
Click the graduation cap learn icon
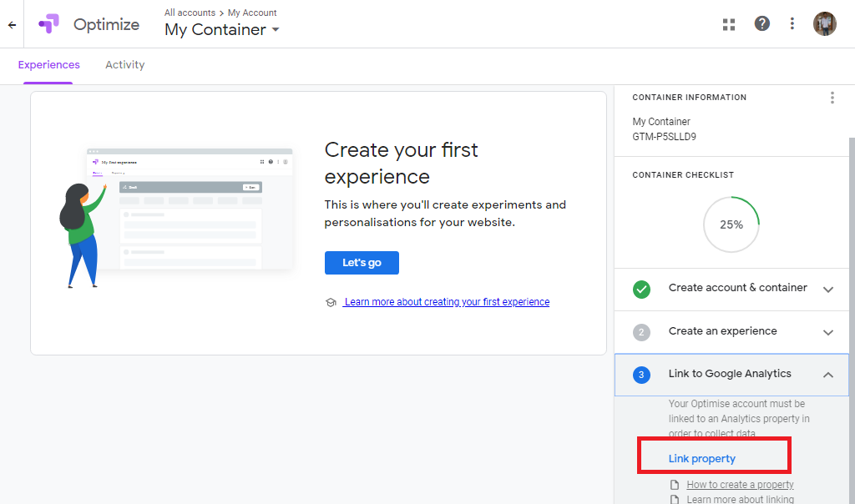point(331,302)
